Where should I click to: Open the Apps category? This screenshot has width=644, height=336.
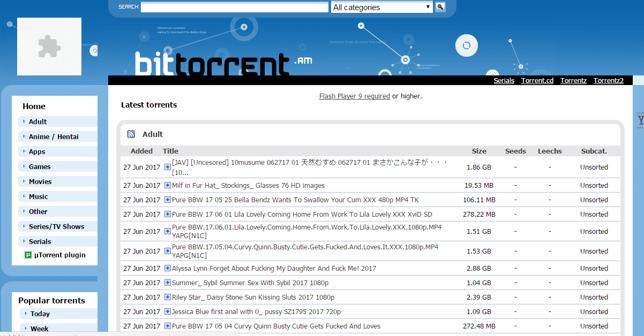37,151
